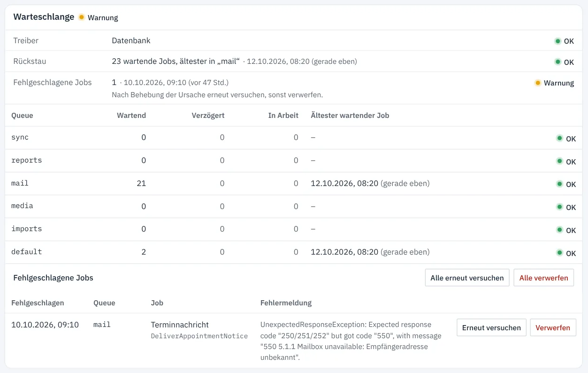The image size is (588, 373).
Task: Click the Job column header
Action: tap(157, 303)
